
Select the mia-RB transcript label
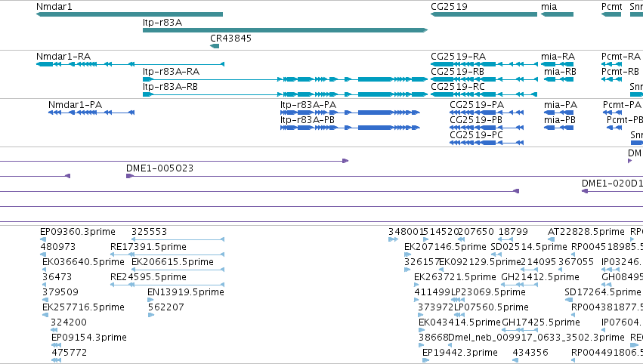[560, 71]
